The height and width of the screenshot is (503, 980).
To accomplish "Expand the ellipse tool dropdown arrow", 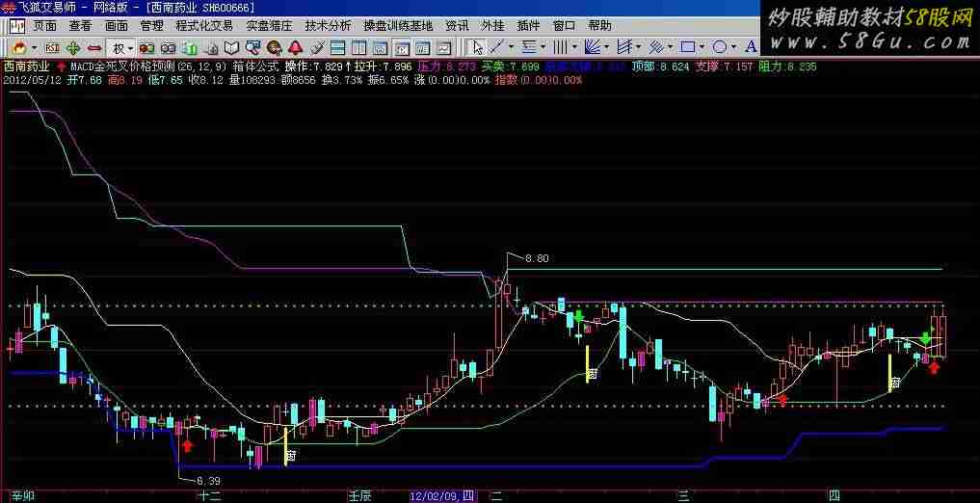I will click(x=733, y=48).
